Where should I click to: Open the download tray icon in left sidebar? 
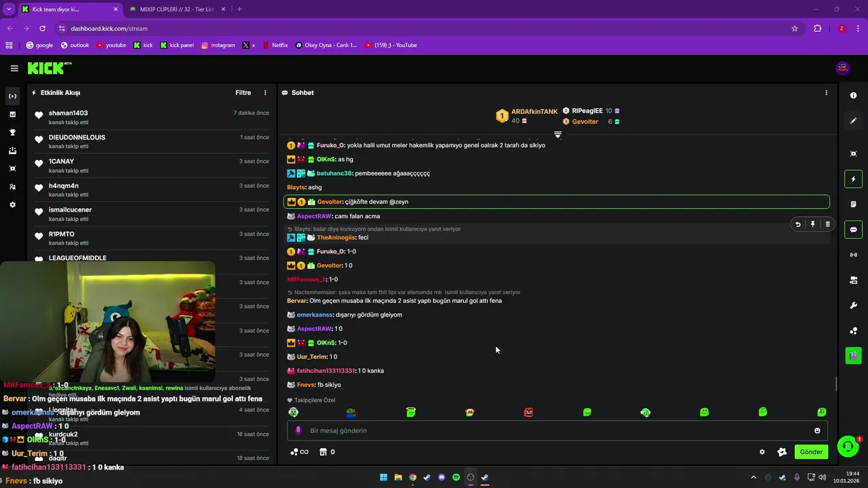coord(12,150)
